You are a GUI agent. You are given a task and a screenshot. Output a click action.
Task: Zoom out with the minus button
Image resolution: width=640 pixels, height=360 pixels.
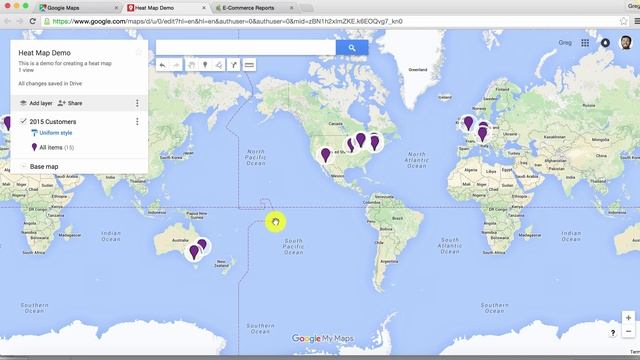point(628,331)
